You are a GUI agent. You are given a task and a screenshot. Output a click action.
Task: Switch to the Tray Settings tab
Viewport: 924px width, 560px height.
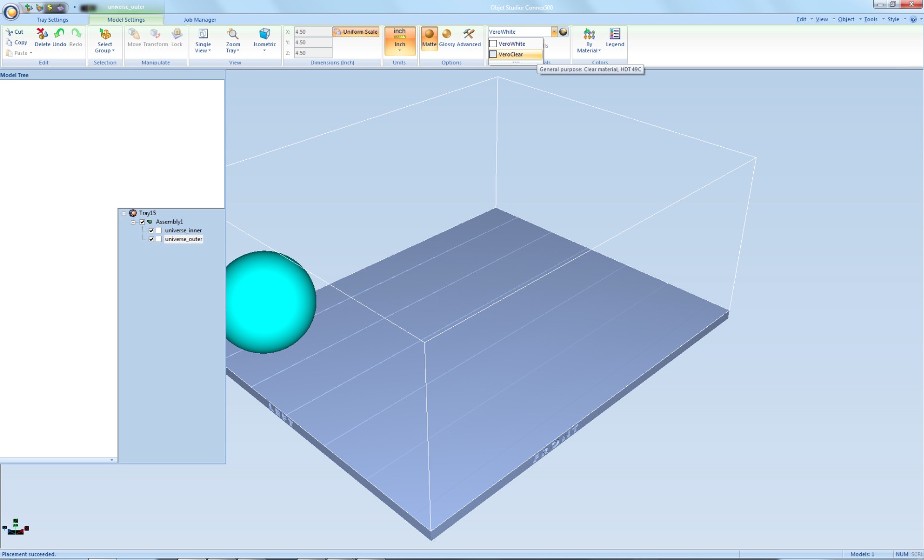(52, 20)
